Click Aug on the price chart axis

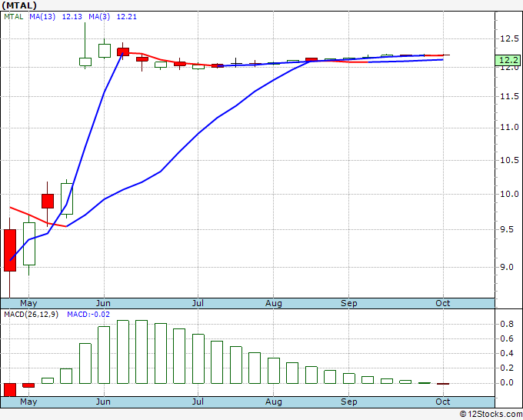[274, 303]
